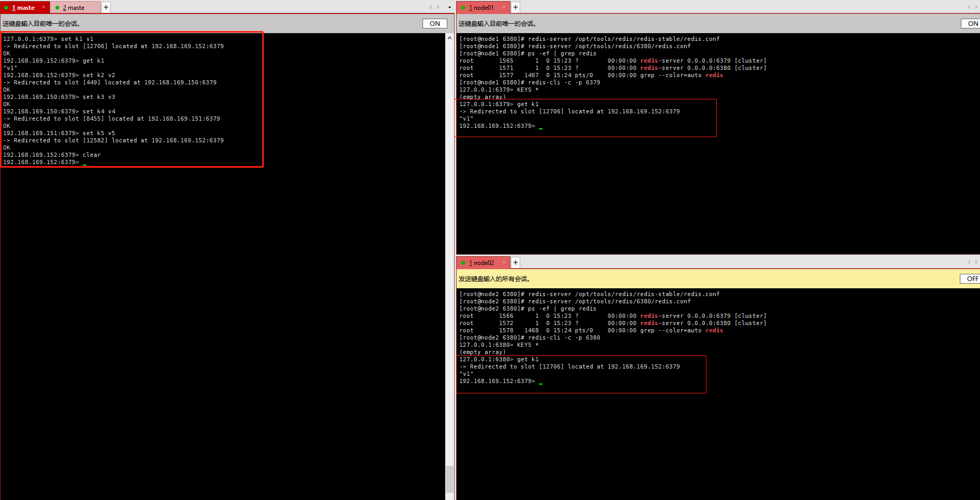Click the next-tab arrow in master pane
This screenshot has height=500, width=980.
[438, 7]
